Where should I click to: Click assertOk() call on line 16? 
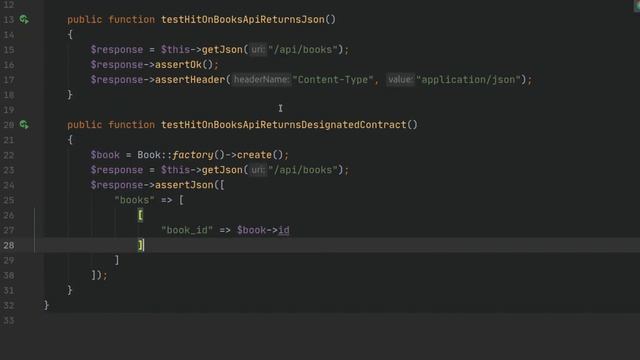pyautogui.click(x=184, y=64)
